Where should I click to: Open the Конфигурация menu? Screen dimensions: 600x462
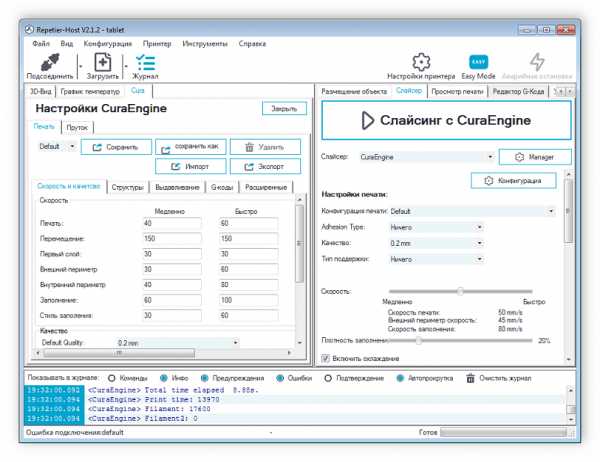click(108, 44)
